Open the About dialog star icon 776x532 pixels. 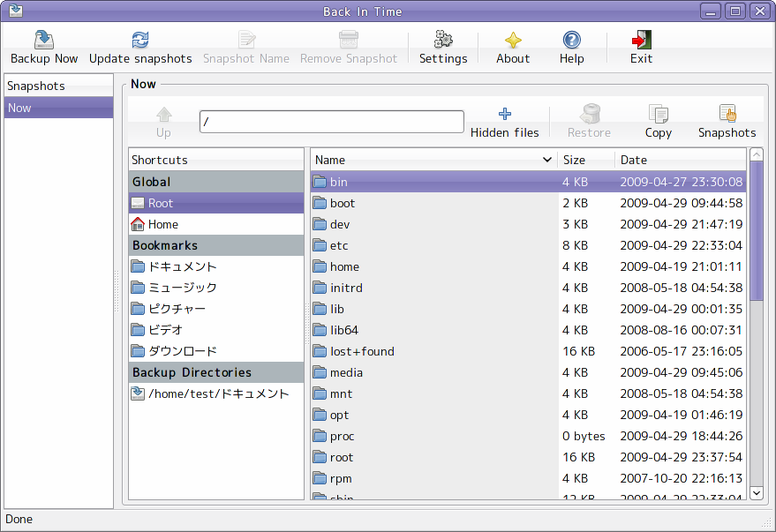point(513,40)
